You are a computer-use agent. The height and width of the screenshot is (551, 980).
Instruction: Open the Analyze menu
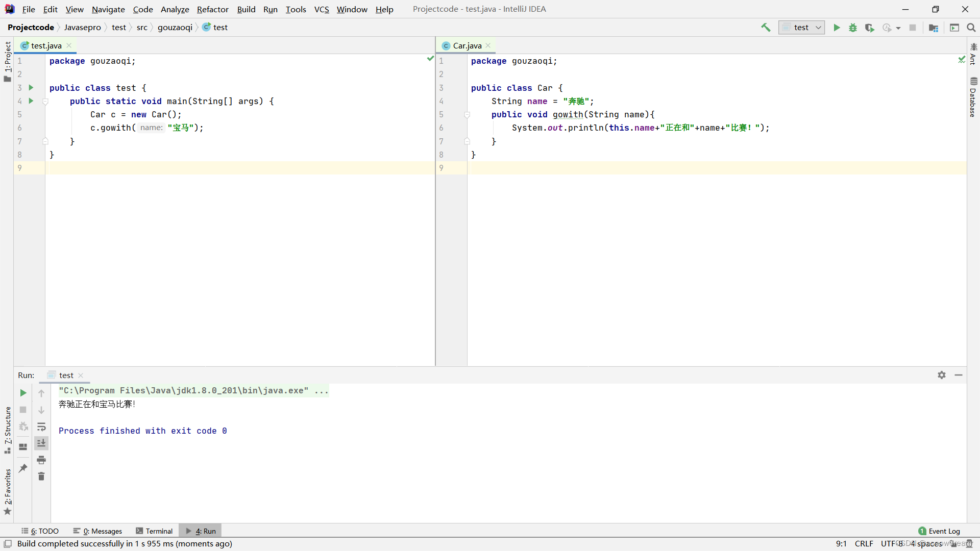(175, 9)
